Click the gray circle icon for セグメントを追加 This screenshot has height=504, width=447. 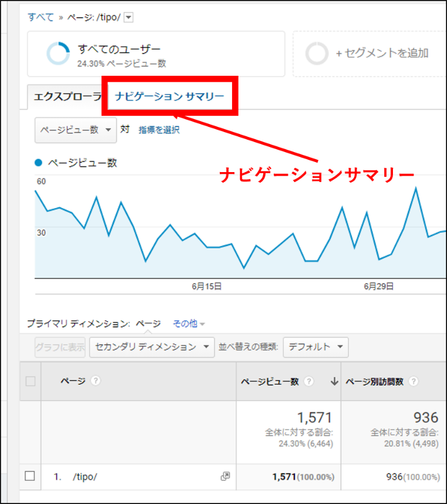tap(317, 53)
